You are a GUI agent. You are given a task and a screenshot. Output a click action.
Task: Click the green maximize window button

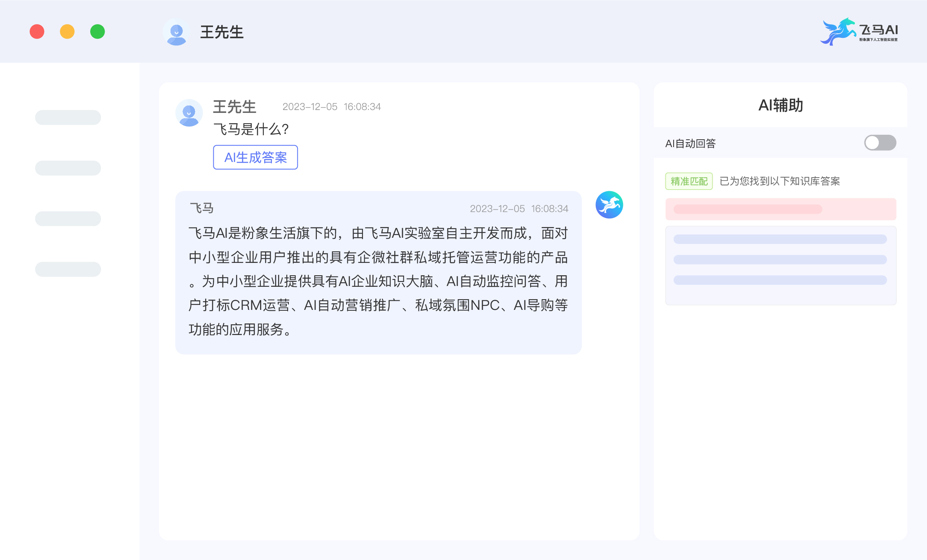coord(98,32)
